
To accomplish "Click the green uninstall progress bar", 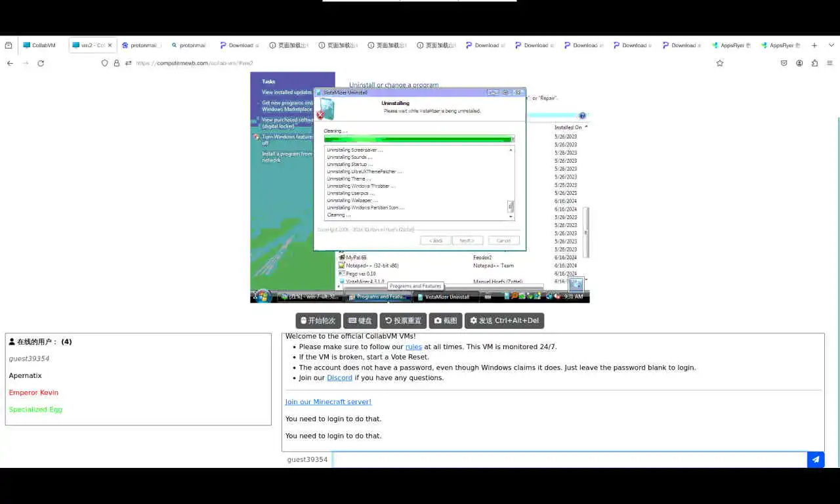I will [419, 139].
